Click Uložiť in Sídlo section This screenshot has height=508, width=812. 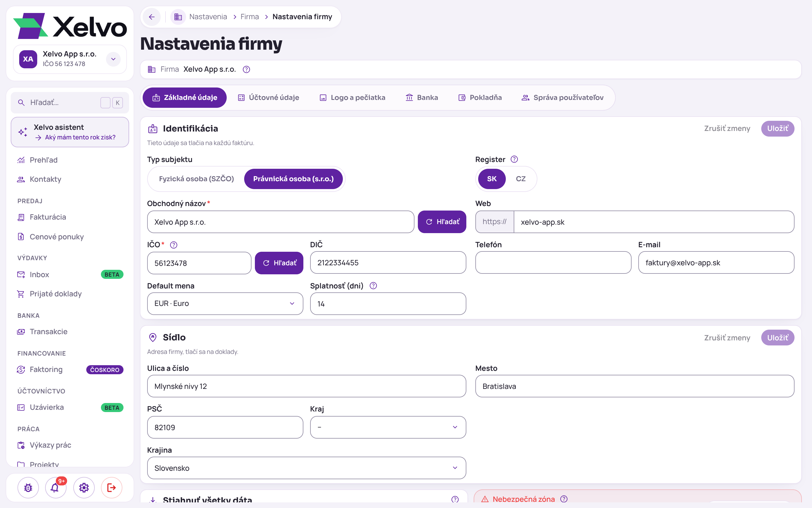click(x=777, y=338)
